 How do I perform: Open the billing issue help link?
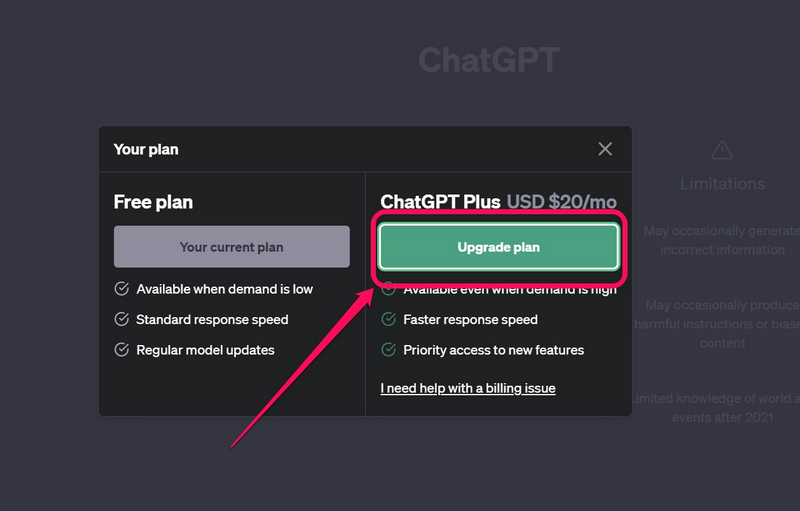(468, 388)
